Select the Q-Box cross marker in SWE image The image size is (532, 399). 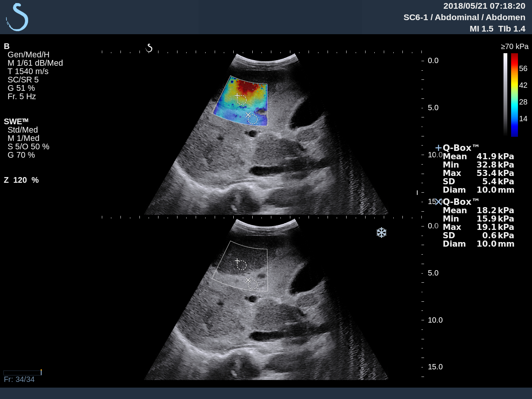(237, 96)
